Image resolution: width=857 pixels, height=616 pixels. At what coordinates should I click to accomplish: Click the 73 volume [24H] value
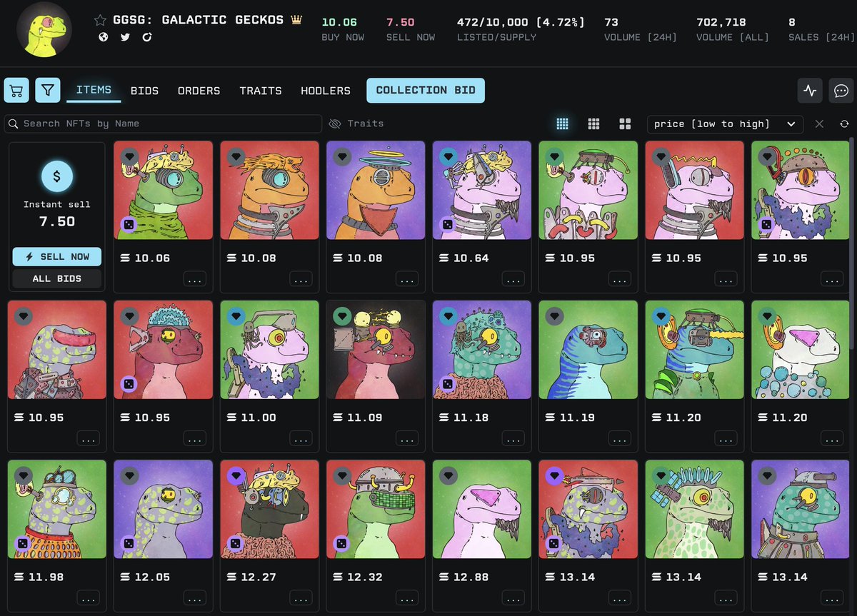tap(611, 23)
